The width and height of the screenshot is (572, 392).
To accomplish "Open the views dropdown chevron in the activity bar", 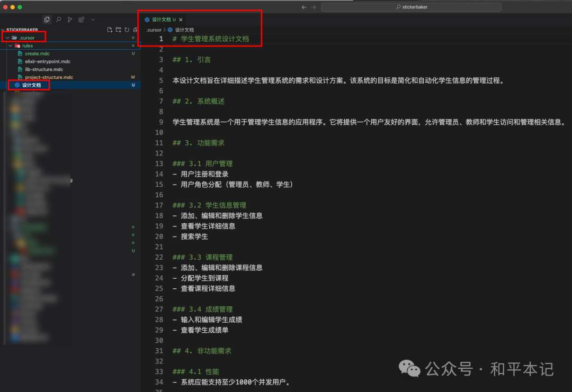I will click(x=92, y=19).
